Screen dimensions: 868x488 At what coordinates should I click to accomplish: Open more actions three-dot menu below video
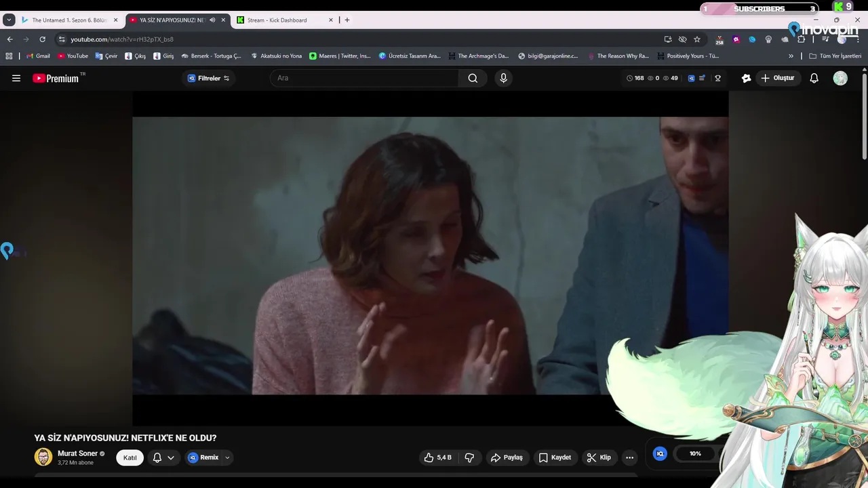629,457
